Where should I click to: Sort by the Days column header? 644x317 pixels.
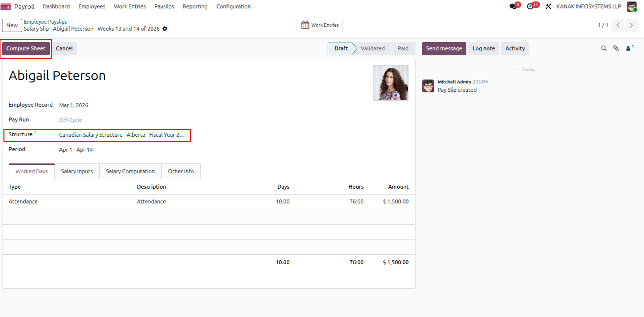pos(283,187)
